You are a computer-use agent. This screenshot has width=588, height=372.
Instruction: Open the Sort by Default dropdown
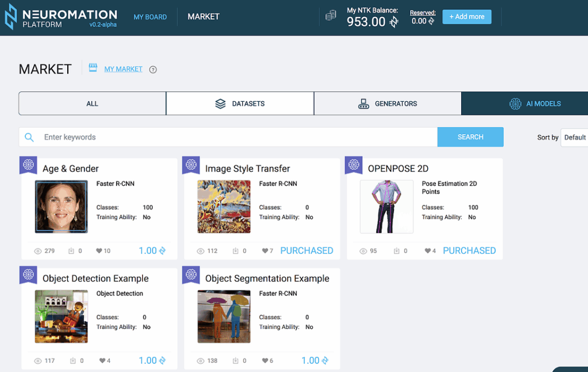tap(574, 137)
